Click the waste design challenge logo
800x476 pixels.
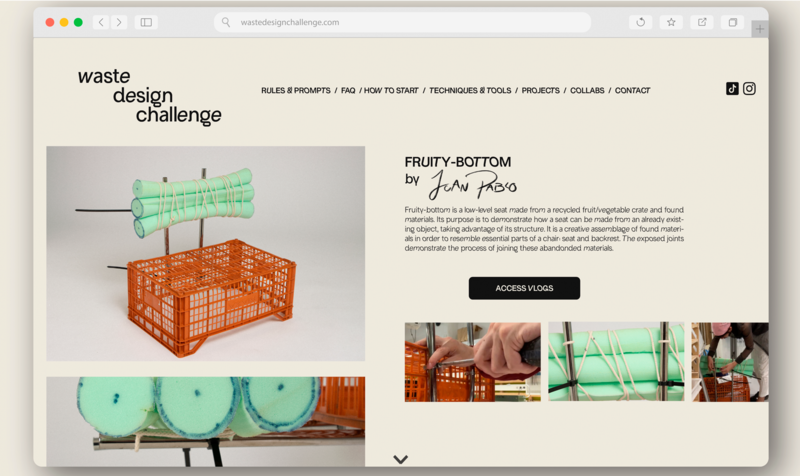point(149,96)
